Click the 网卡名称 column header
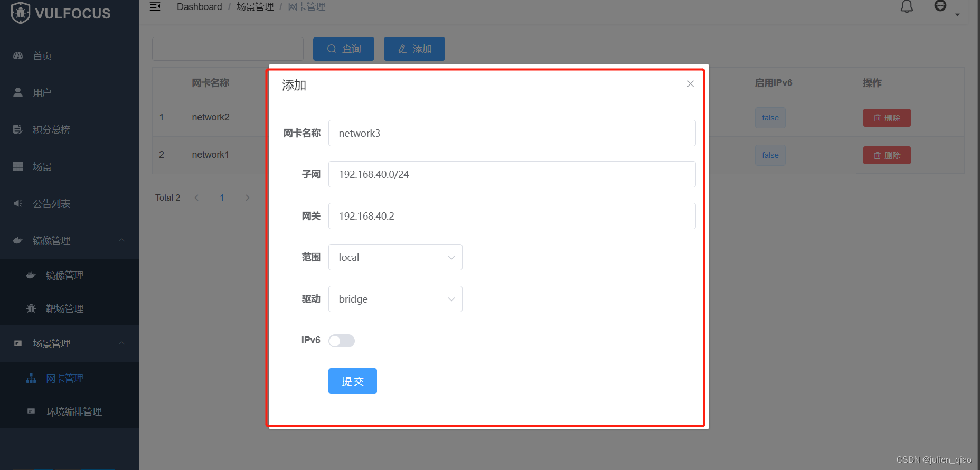Screen dimensions: 980x470 click(210, 83)
